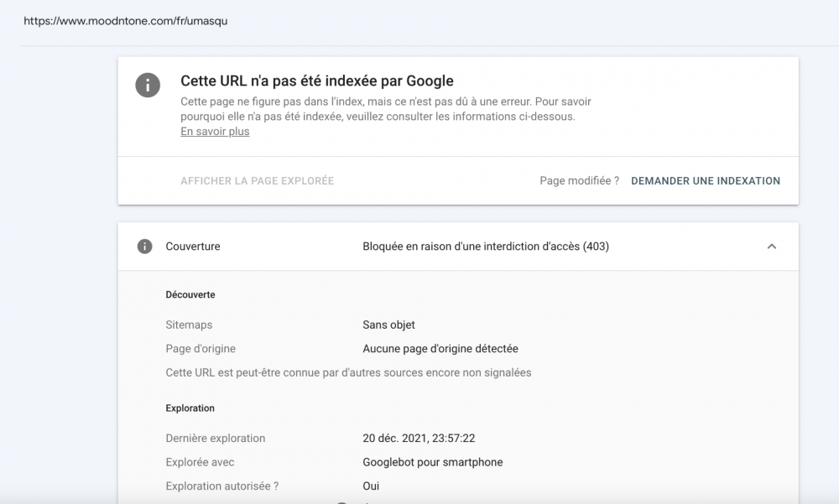839x504 pixels.
Task: Select the Exploration section heading
Action: tap(190, 408)
